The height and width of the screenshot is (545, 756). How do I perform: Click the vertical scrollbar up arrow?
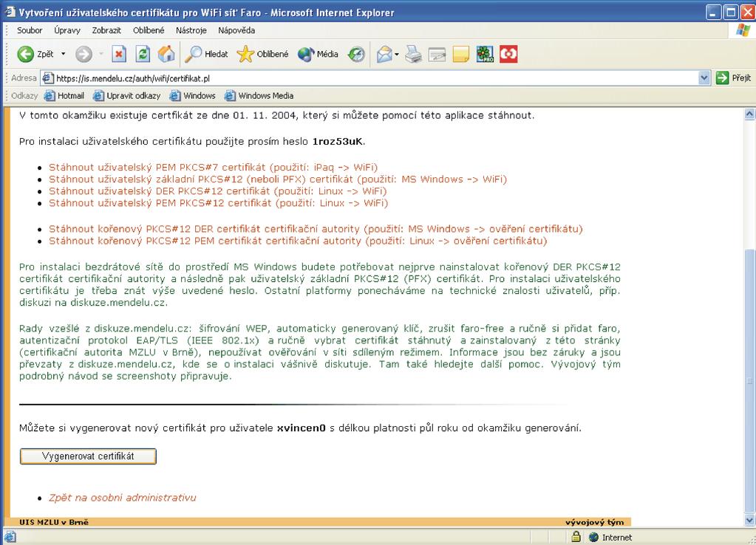click(x=749, y=114)
